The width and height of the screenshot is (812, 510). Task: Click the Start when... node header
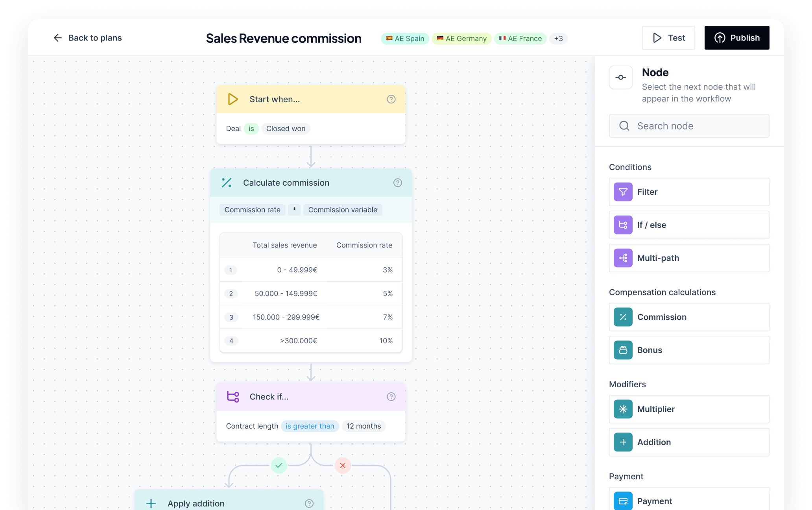tap(311, 99)
